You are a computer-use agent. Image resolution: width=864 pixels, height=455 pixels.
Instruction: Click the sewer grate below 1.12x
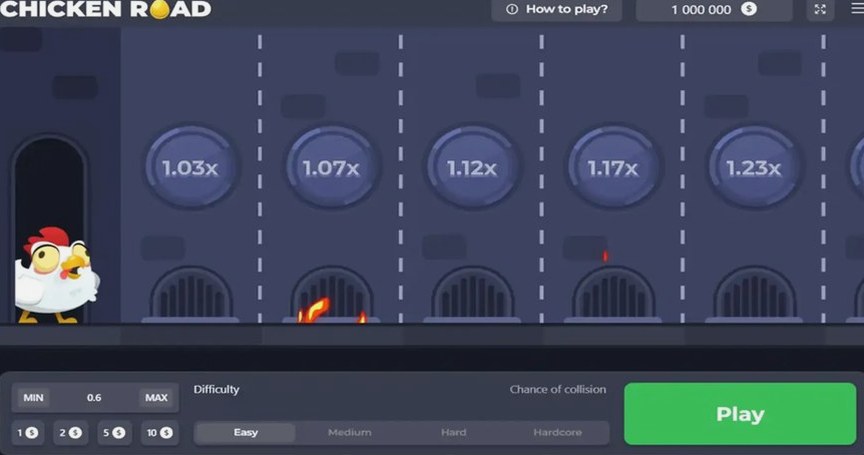[472, 294]
